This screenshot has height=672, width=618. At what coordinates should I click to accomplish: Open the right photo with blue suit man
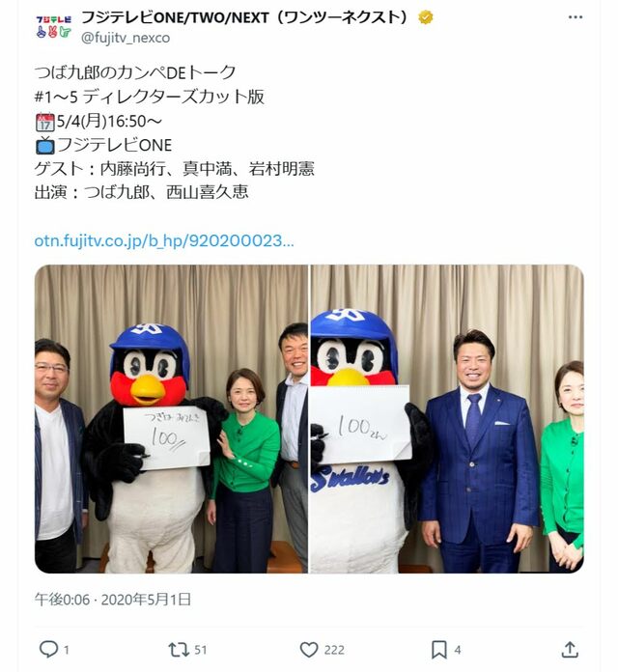(x=447, y=419)
